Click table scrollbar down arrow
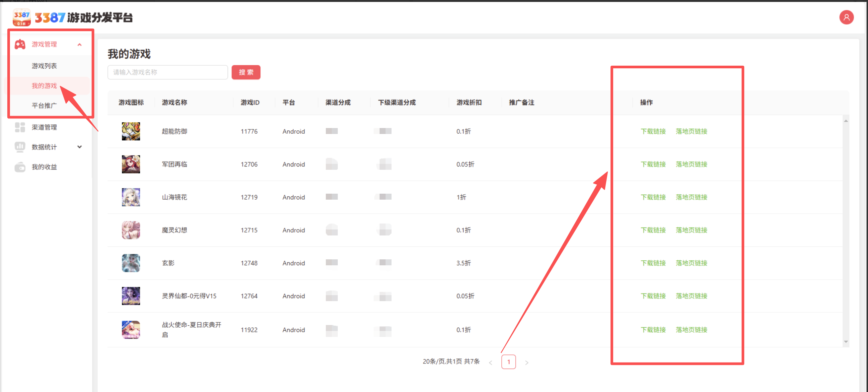This screenshot has height=392, width=868. (x=845, y=342)
